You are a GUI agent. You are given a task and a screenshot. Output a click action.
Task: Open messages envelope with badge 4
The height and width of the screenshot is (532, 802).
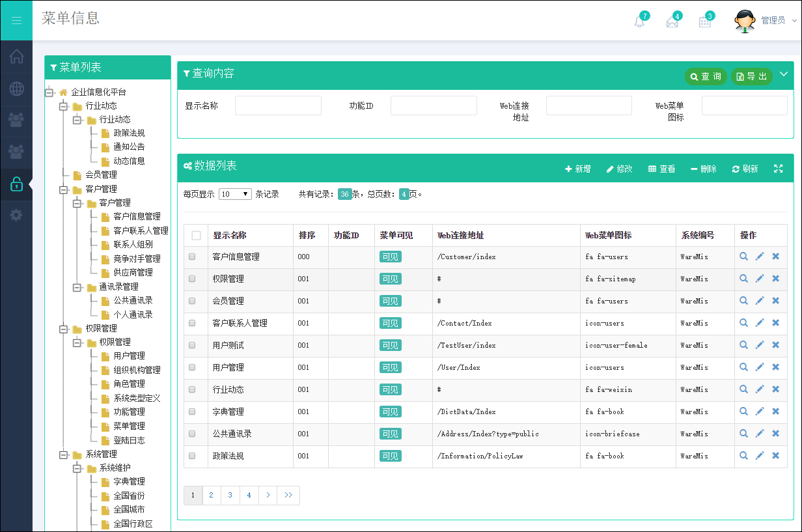coord(672,21)
